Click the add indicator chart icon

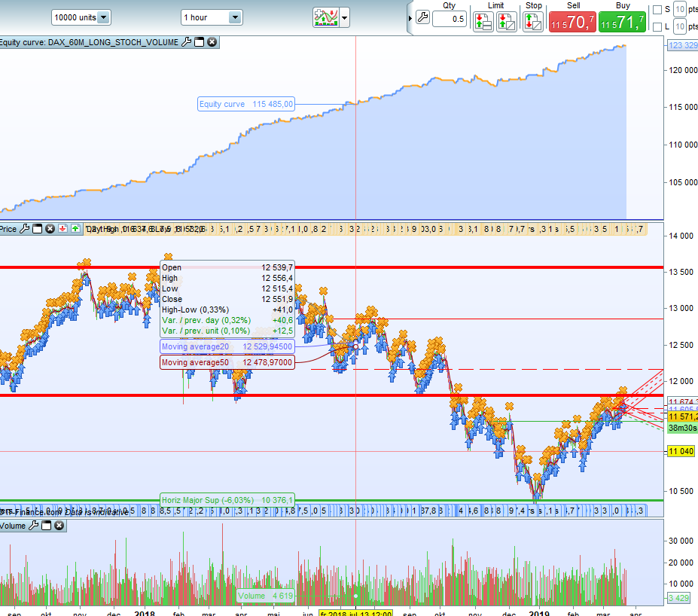[326, 18]
